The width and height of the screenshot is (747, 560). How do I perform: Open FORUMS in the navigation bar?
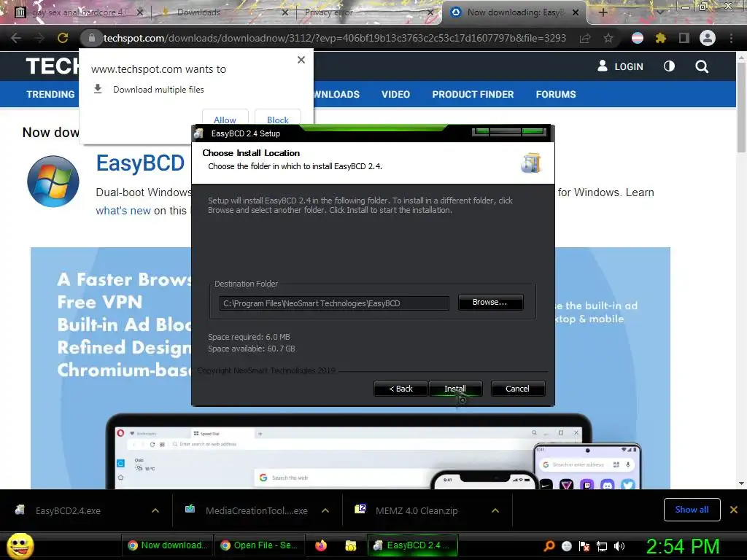click(555, 94)
